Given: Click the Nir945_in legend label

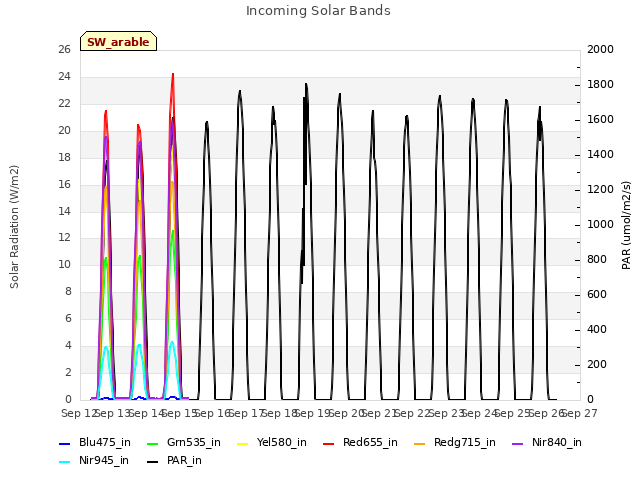Looking at the screenshot, I should 104,460.
